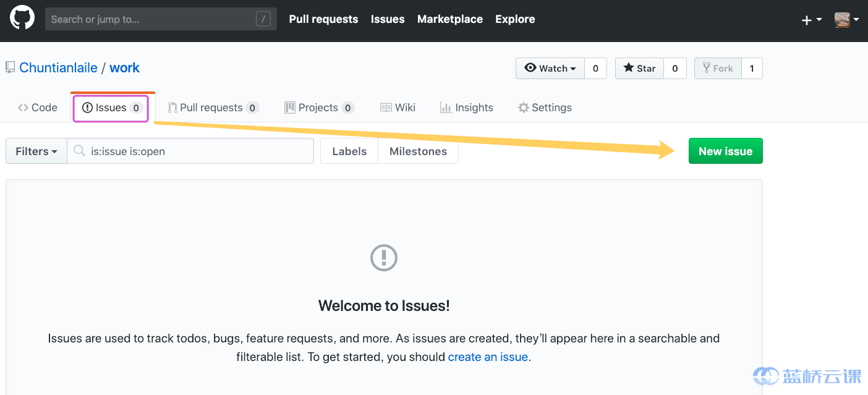This screenshot has width=868, height=395.
Task: Open the Watch dropdown button
Action: point(550,69)
